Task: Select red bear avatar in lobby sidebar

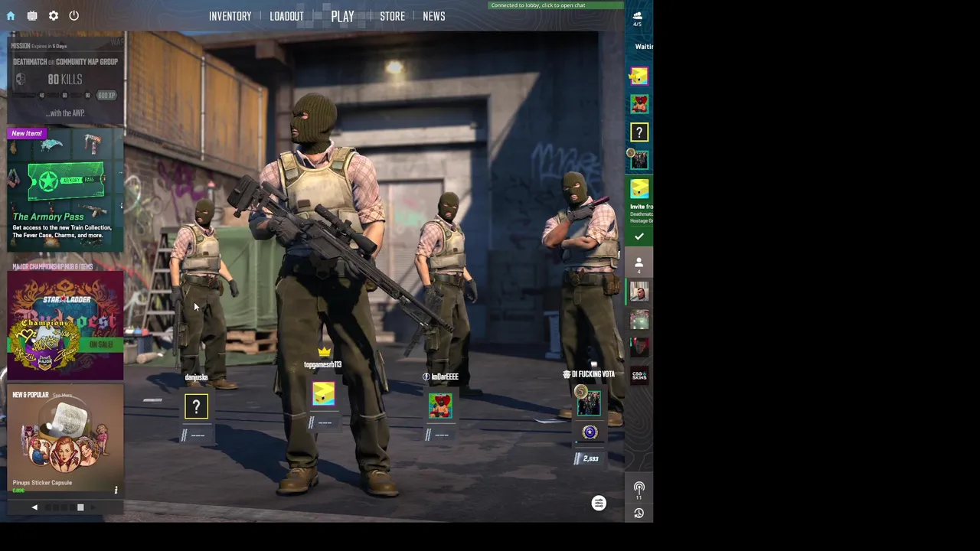Action: click(x=639, y=103)
